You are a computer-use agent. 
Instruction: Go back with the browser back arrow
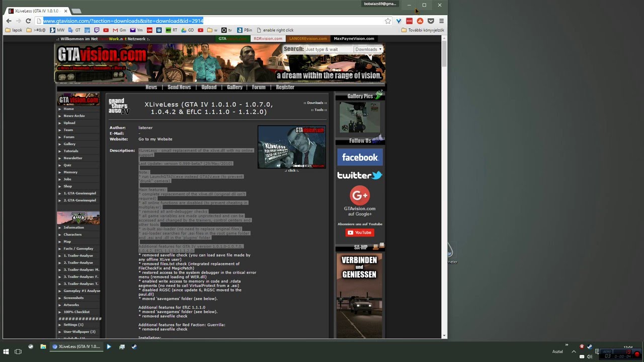(x=9, y=21)
